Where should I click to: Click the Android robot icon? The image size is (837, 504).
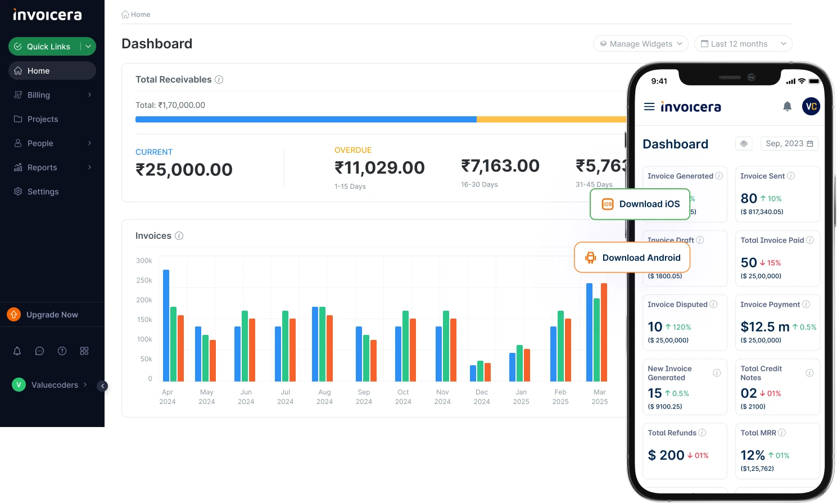point(590,257)
